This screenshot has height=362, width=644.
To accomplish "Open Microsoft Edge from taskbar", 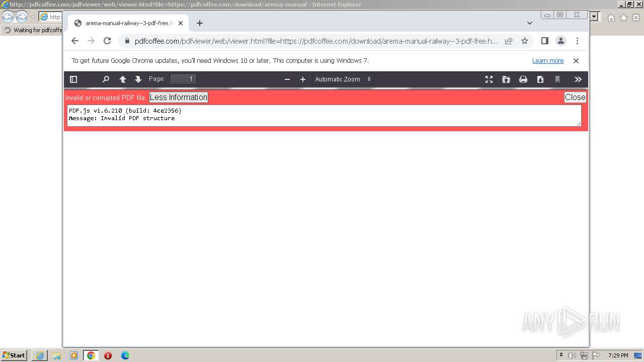I will [x=125, y=355].
